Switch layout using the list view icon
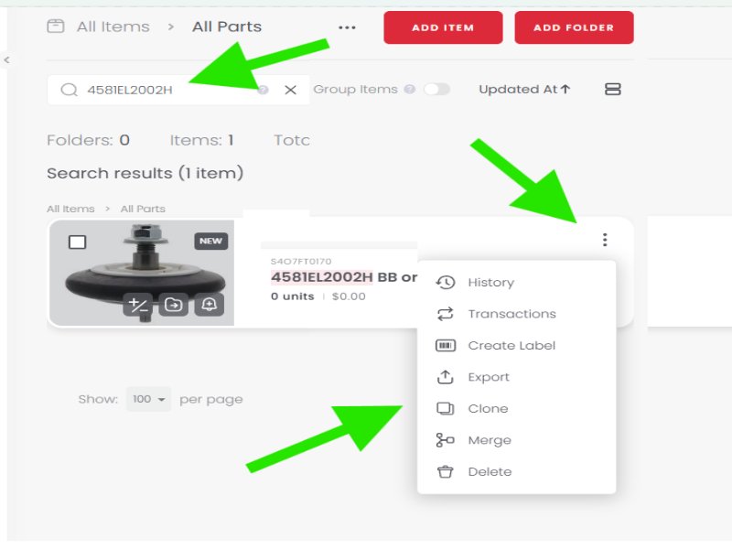This screenshot has width=732, height=560. click(x=613, y=90)
